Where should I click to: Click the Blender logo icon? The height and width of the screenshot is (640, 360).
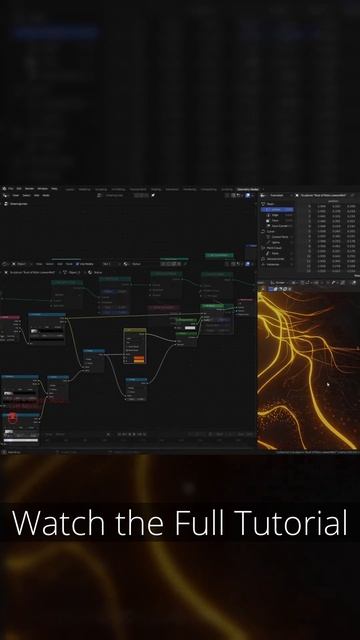click(x=4, y=189)
